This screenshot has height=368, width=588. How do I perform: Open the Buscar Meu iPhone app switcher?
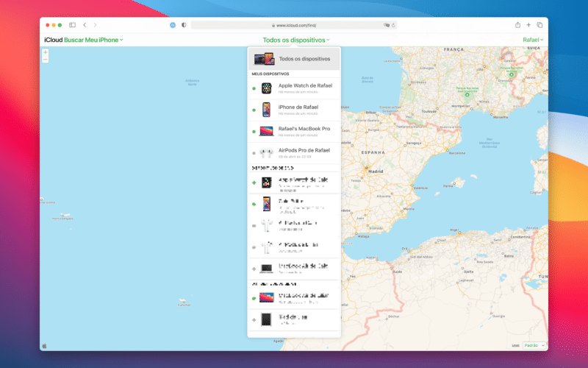pyautogui.click(x=93, y=40)
